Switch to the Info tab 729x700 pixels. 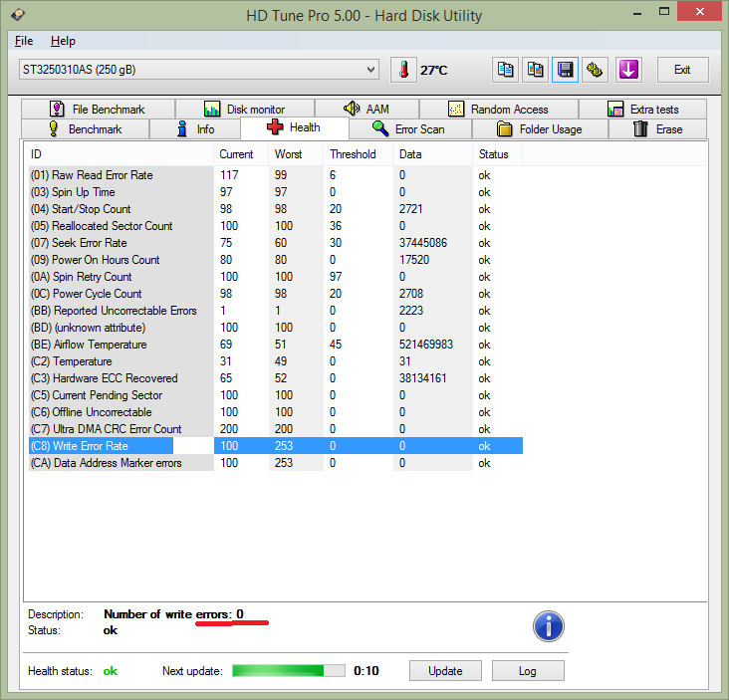coord(195,129)
